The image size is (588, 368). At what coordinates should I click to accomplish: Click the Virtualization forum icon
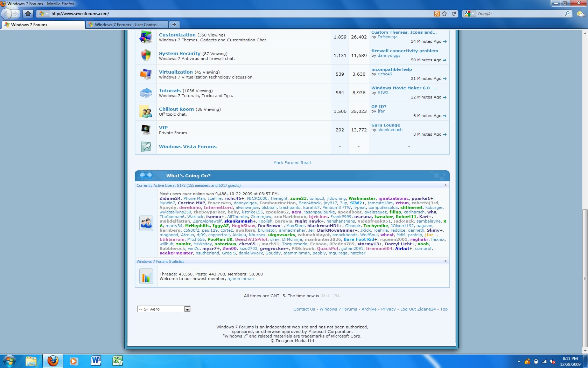tap(146, 74)
